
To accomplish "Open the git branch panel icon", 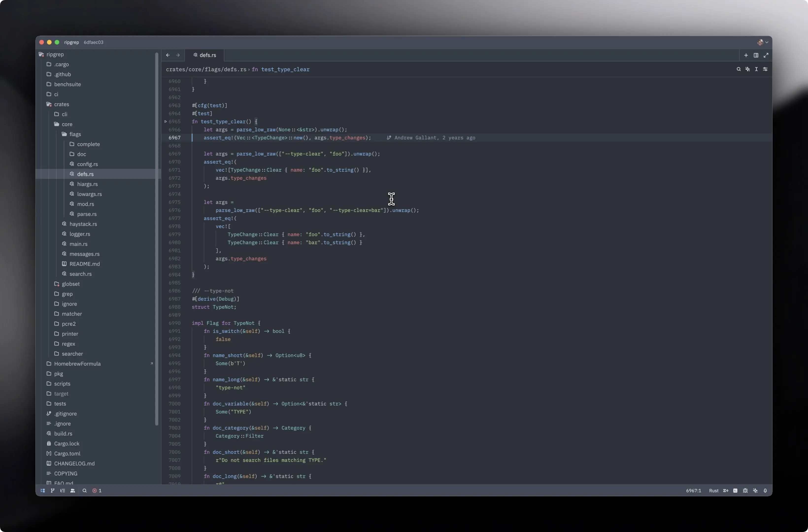I will 53,491.
